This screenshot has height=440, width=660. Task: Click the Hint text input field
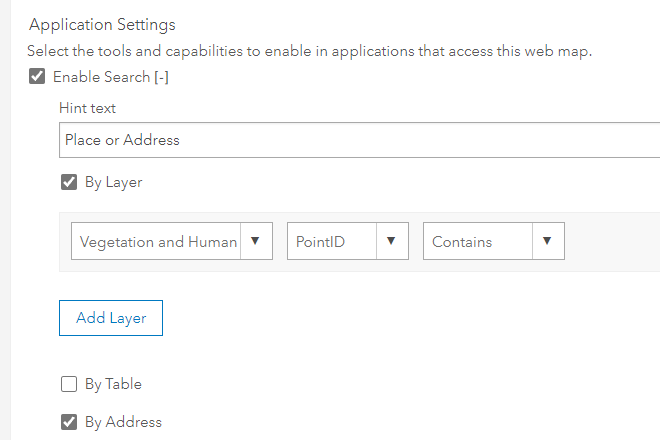pos(360,140)
